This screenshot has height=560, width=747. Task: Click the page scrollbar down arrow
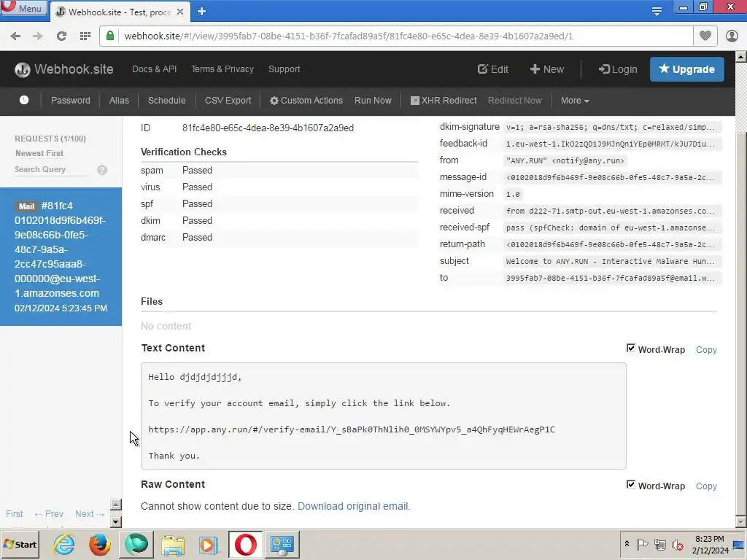point(741,522)
